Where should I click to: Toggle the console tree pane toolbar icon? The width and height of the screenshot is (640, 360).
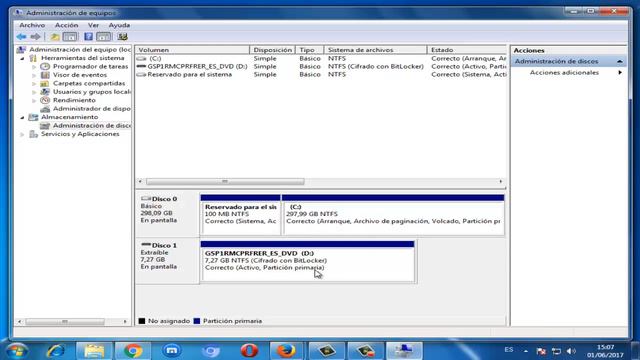pyautogui.click(x=70, y=37)
